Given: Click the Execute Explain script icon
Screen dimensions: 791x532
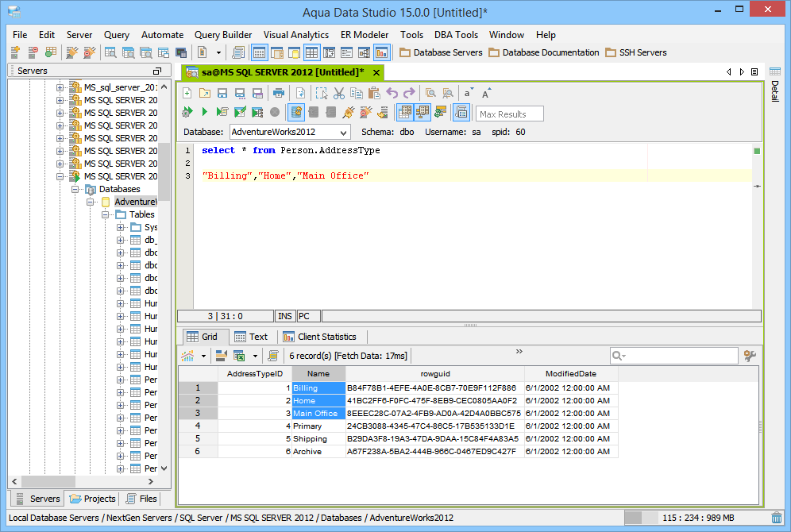Looking at the screenshot, I should 222,112.
